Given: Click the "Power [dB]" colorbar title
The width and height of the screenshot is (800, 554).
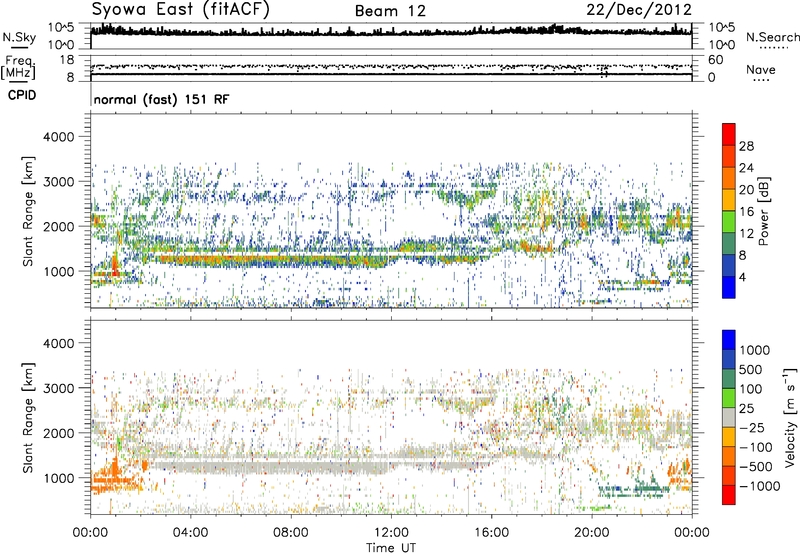Looking at the screenshot, I should coord(763,211).
